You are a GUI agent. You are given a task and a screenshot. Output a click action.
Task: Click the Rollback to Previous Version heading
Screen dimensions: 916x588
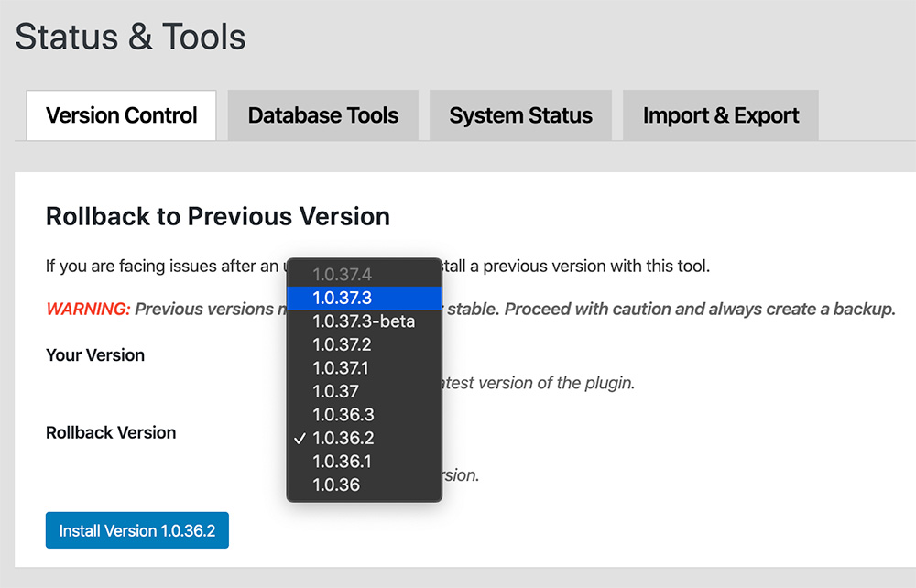pyautogui.click(x=218, y=216)
